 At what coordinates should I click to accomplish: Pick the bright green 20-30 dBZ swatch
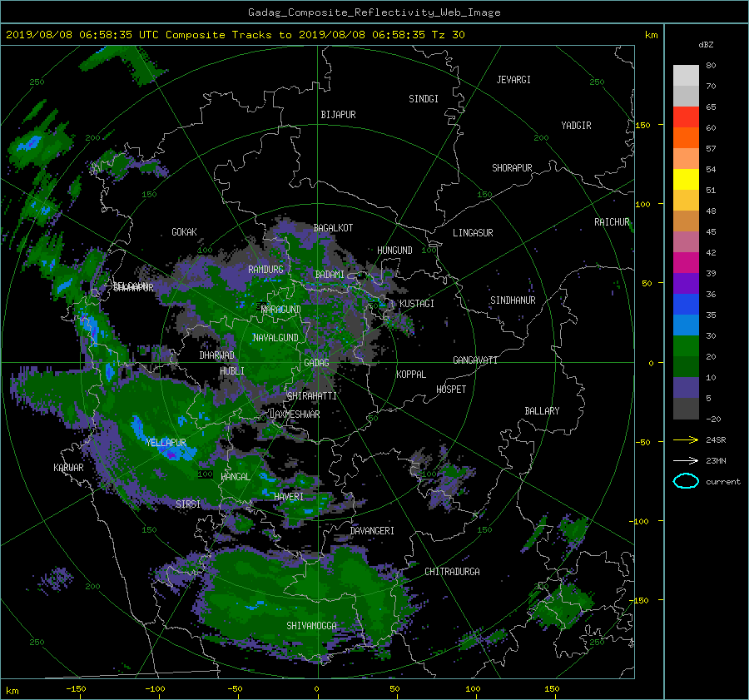pos(686,345)
